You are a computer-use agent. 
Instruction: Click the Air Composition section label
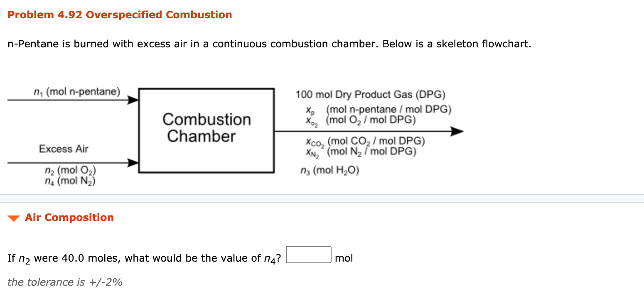point(69,217)
